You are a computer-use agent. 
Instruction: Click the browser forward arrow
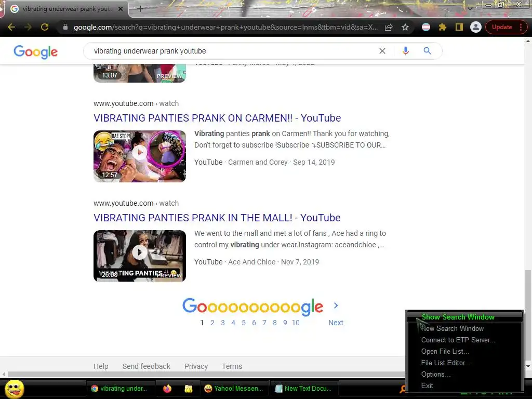pos(28,27)
